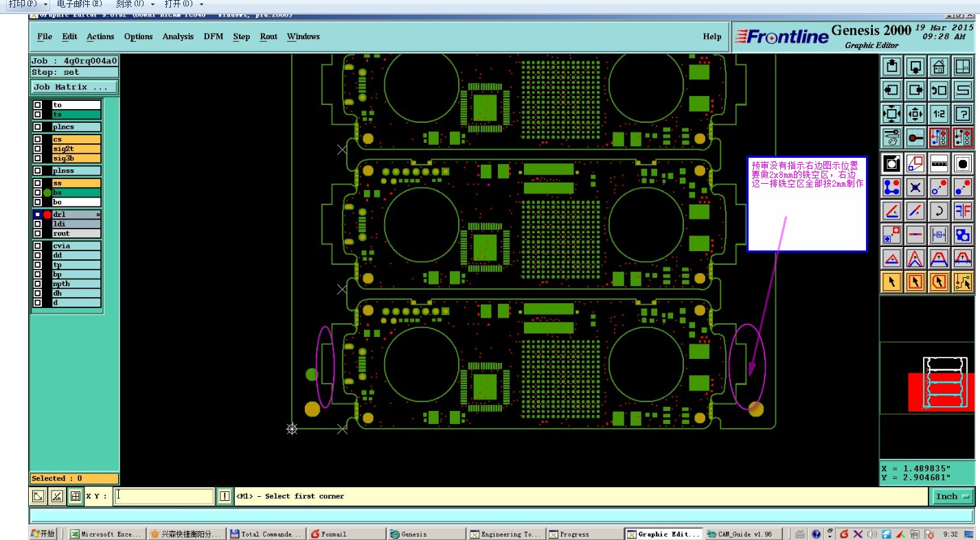This screenshot has width=980, height=540.
Task: Click the Home view icon
Action: tap(939, 67)
